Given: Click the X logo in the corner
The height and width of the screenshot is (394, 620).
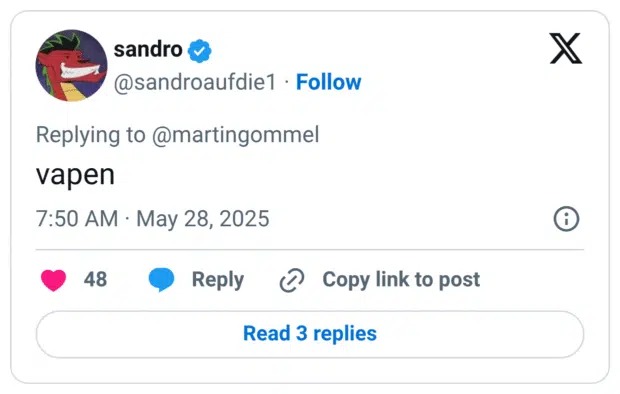Looking at the screenshot, I should (566, 48).
